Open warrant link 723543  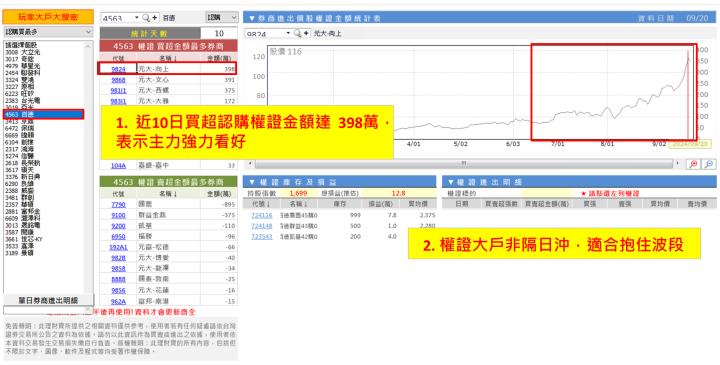click(x=262, y=236)
